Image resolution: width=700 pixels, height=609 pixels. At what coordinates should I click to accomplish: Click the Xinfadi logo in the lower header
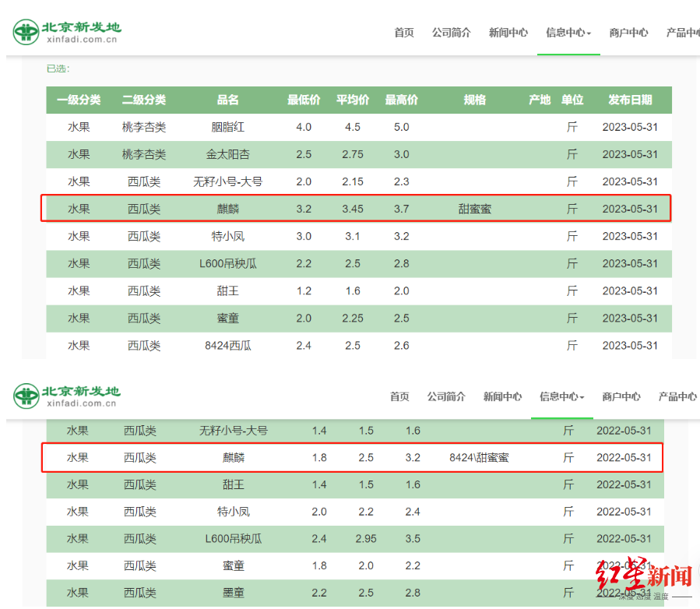(67, 396)
